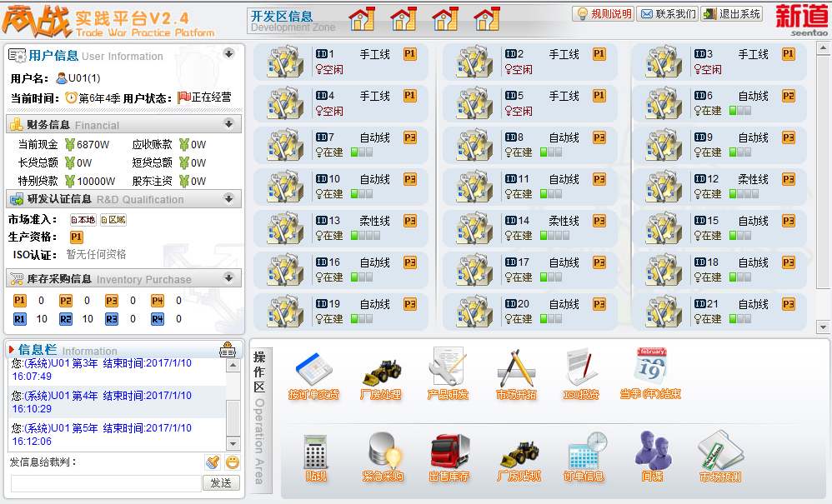Image resolution: width=832 pixels, height=504 pixels.
Task: Open 贴现 calculator icon
Action: [315, 452]
